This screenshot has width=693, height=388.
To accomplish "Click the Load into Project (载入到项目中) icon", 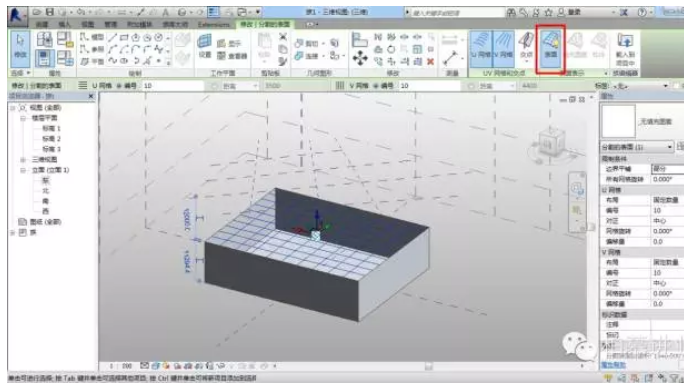I will [625, 48].
